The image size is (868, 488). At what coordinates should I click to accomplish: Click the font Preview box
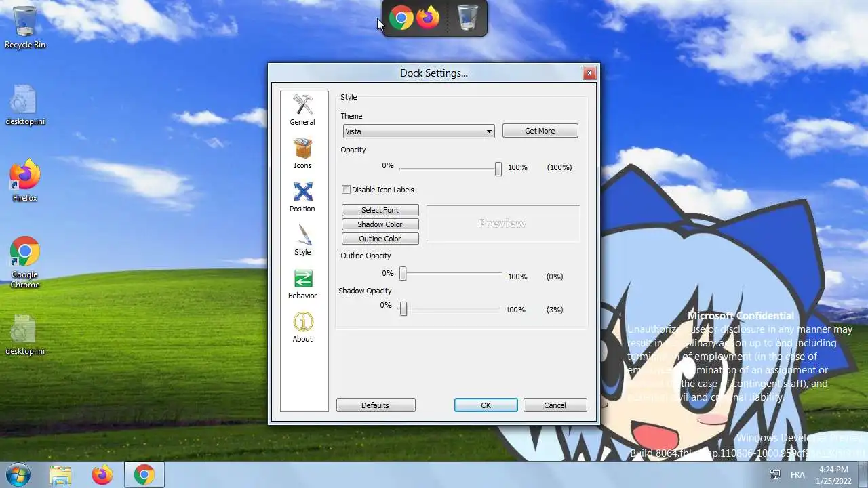[x=502, y=224]
